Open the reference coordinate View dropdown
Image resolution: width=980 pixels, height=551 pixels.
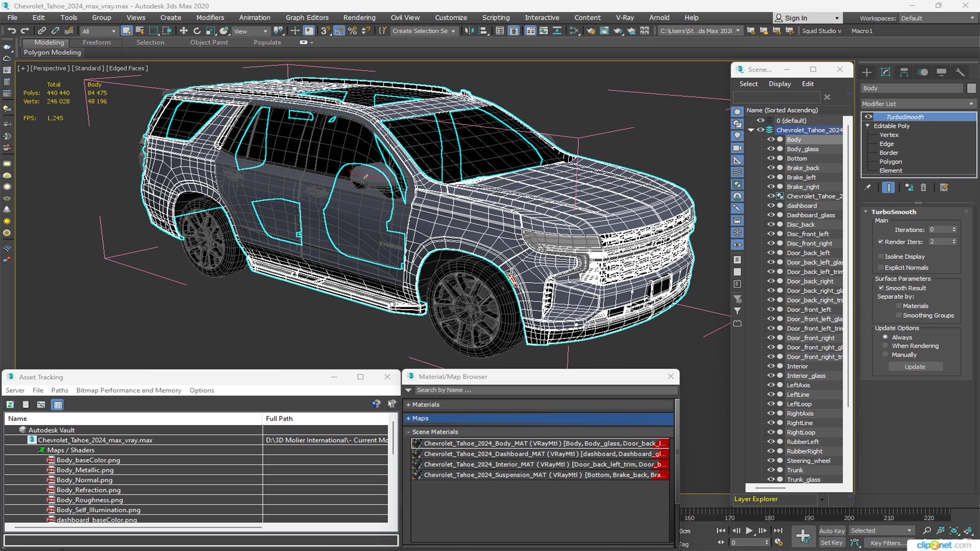[x=250, y=31]
